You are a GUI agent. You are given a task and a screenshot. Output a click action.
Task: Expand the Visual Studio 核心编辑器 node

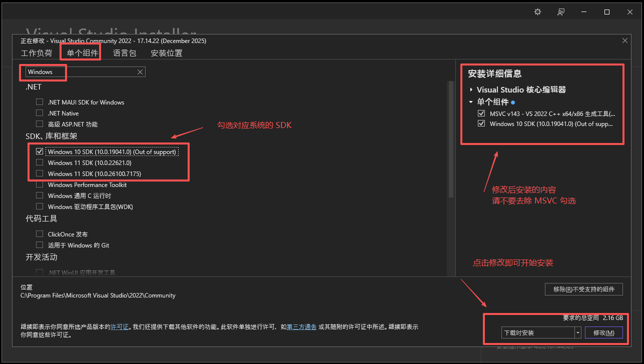pyautogui.click(x=471, y=90)
